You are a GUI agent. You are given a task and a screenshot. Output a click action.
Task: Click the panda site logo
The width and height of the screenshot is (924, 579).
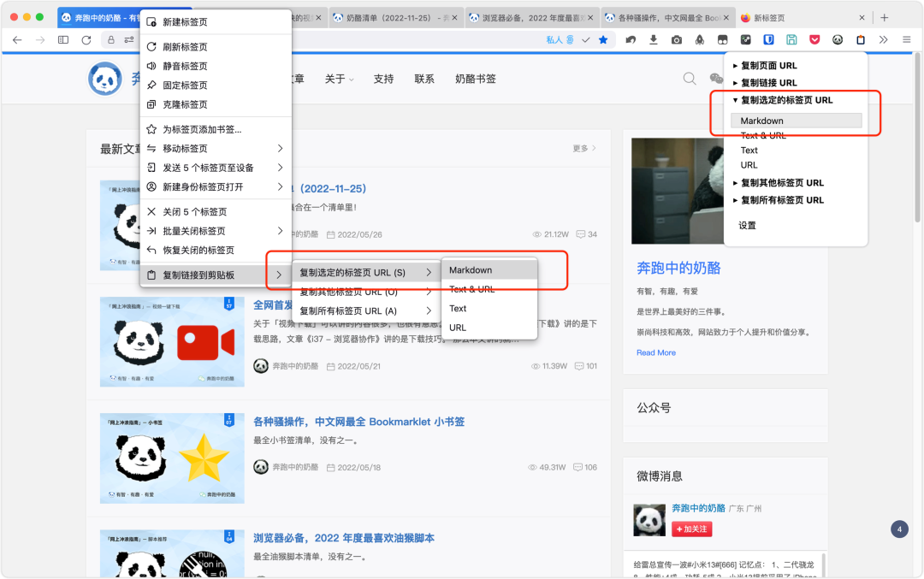(105, 79)
